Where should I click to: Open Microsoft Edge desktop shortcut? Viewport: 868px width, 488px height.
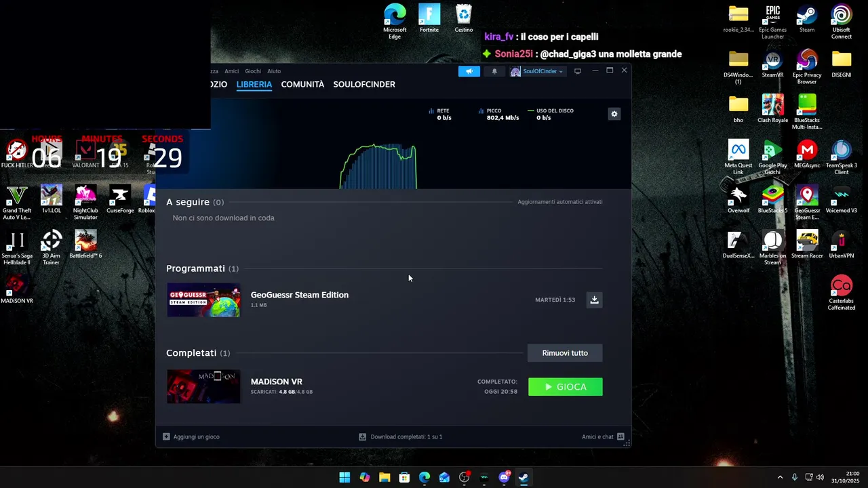[395, 22]
